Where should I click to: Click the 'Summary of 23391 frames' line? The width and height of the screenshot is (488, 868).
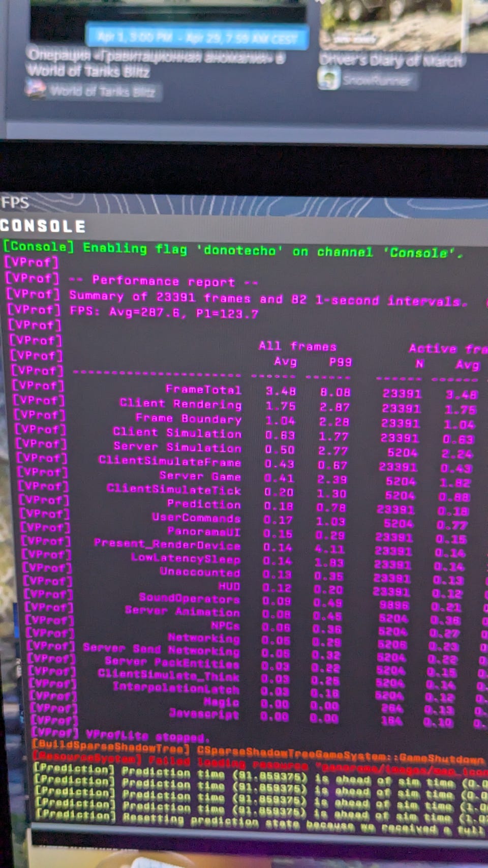tap(267, 298)
